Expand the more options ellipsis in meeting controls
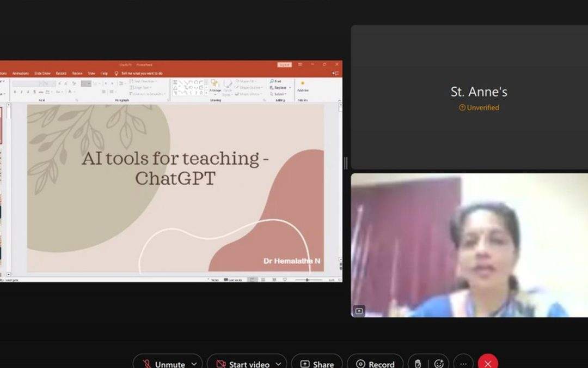 pos(463,364)
